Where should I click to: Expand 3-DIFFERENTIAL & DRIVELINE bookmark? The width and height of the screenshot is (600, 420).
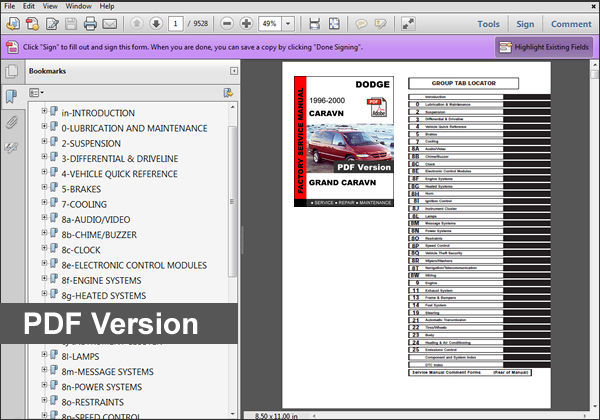click(x=44, y=156)
